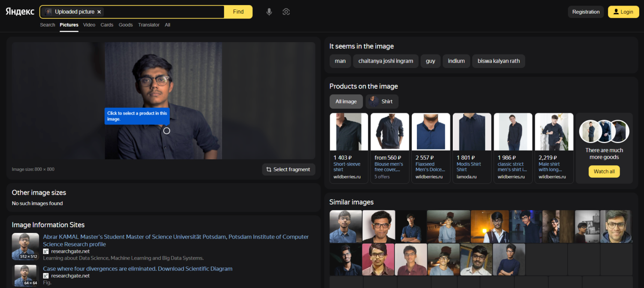Switch to the Video tab

[89, 25]
